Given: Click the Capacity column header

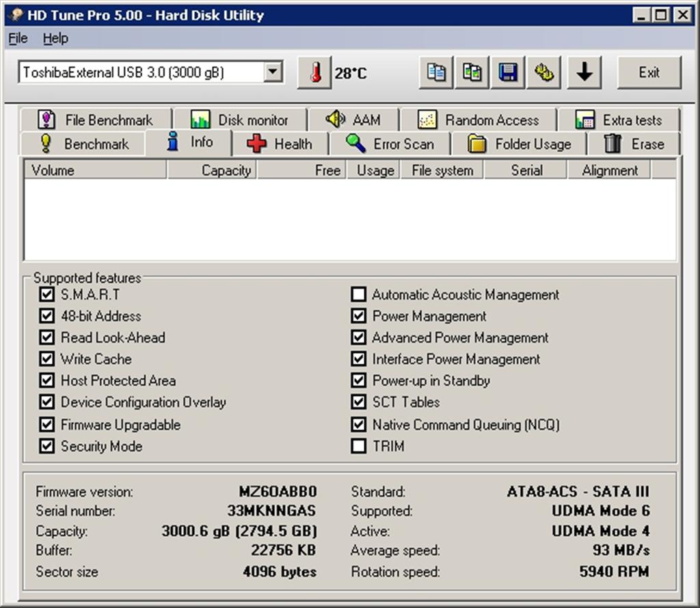Looking at the screenshot, I should click(212, 170).
